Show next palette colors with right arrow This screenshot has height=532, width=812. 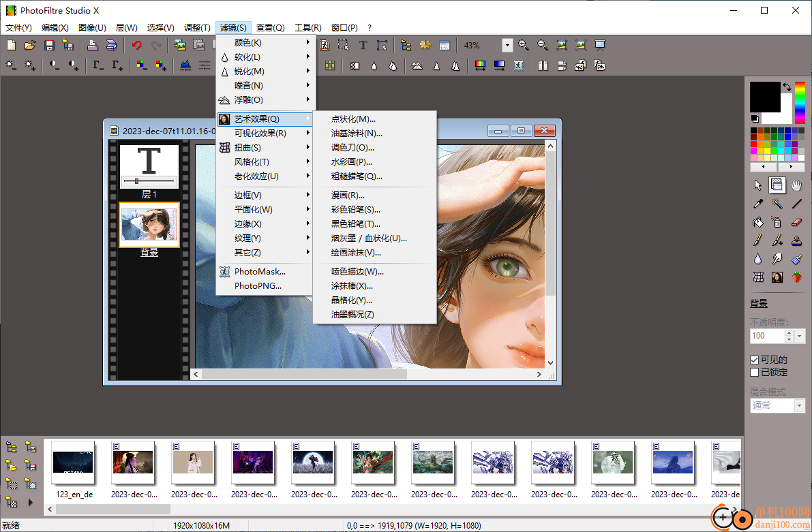[791, 167]
